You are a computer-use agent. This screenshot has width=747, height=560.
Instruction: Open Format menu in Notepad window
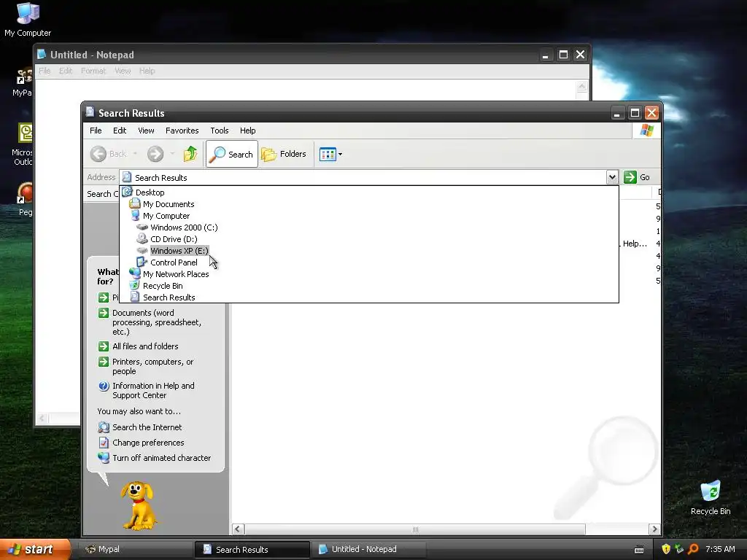pyautogui.click(x=93, y=71)
